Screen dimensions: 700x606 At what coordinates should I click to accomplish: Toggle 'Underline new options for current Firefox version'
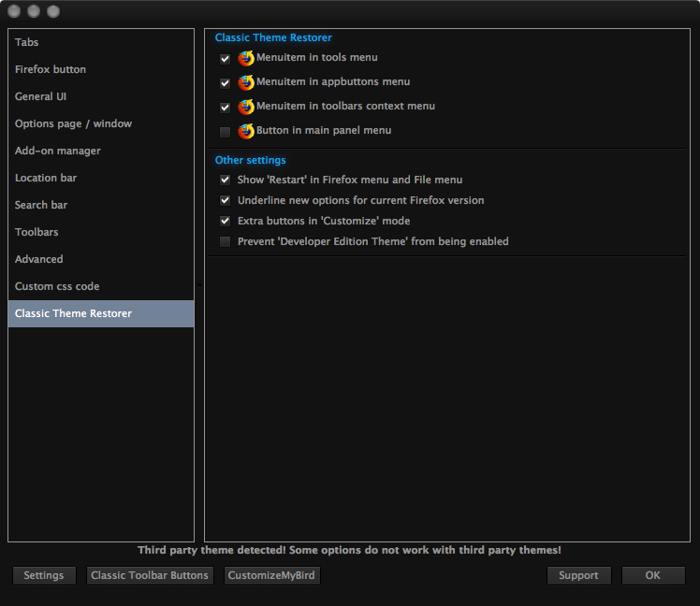click(x=225, y=200)
